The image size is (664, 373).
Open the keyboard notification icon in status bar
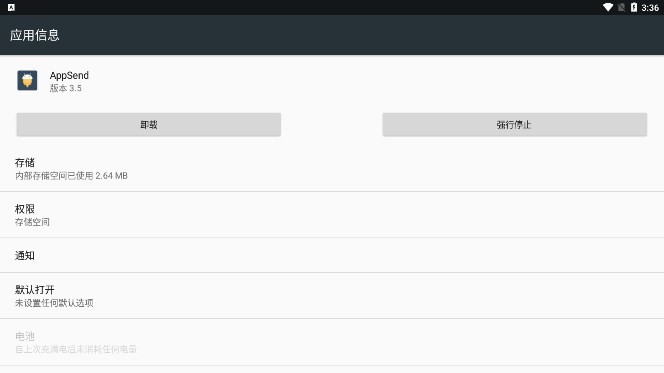tap(11, 7)
